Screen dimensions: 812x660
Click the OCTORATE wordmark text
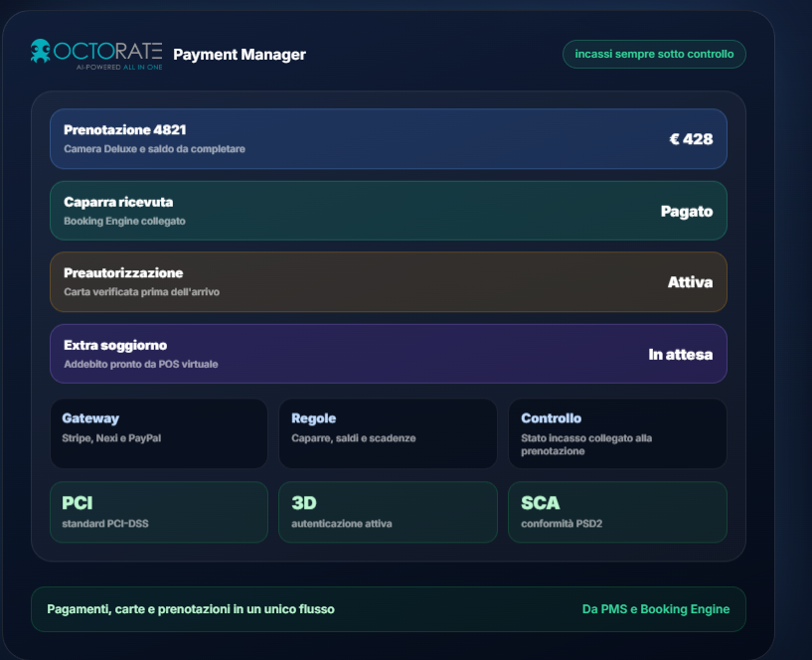[107, 51]
